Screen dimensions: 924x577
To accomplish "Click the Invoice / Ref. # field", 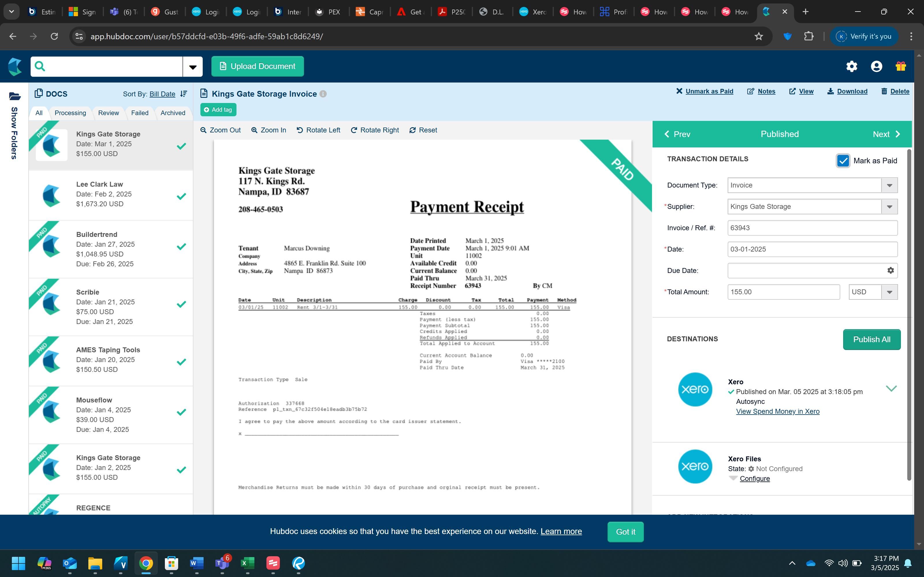I will (x=812, y=228).
